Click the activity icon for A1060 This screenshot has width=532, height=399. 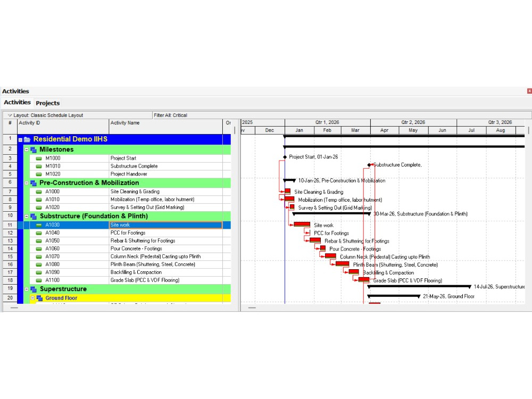(x=39, y=248)
